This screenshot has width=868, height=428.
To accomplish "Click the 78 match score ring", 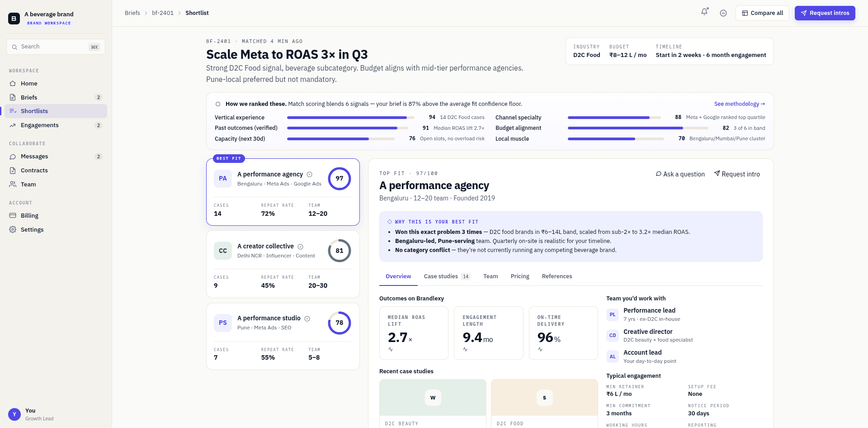I will point(340,323).
